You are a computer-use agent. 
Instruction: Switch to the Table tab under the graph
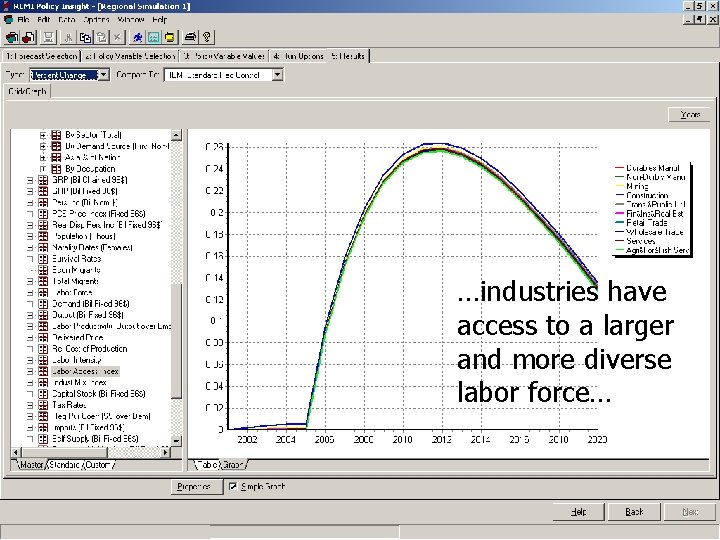click(x=207, y=465)
